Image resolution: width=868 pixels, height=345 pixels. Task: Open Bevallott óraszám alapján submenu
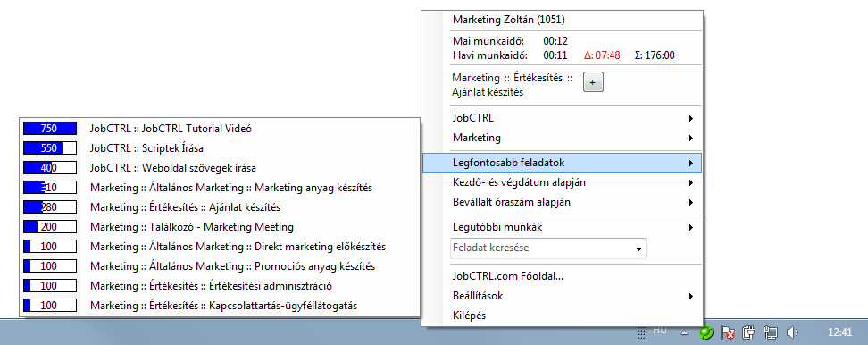[562, 202]
